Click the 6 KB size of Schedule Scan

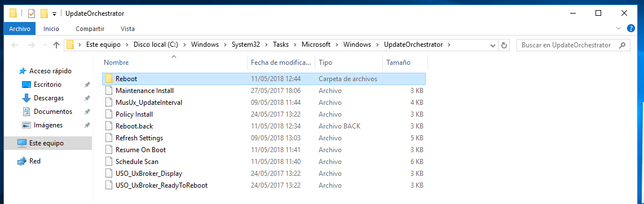(416, 162)
